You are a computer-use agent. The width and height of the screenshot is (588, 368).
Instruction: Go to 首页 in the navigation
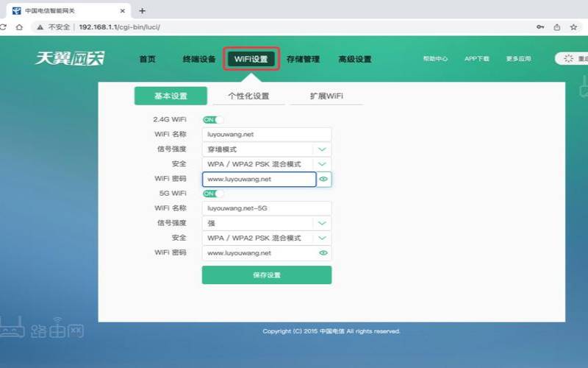coord(148,59)
